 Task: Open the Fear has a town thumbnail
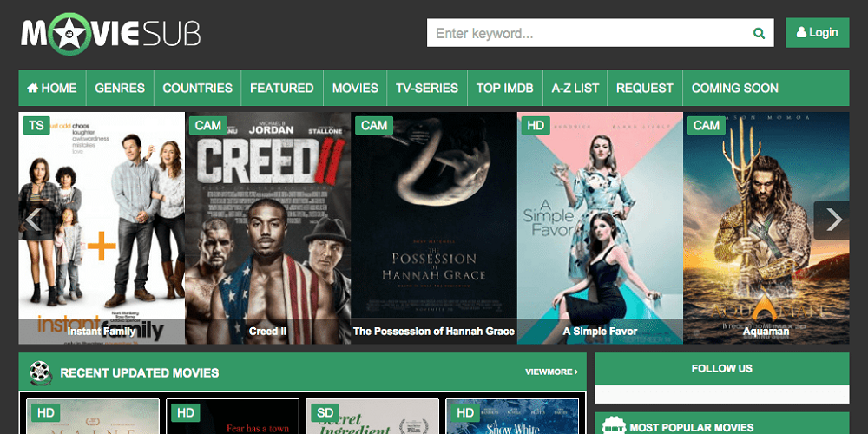[233, 417]
